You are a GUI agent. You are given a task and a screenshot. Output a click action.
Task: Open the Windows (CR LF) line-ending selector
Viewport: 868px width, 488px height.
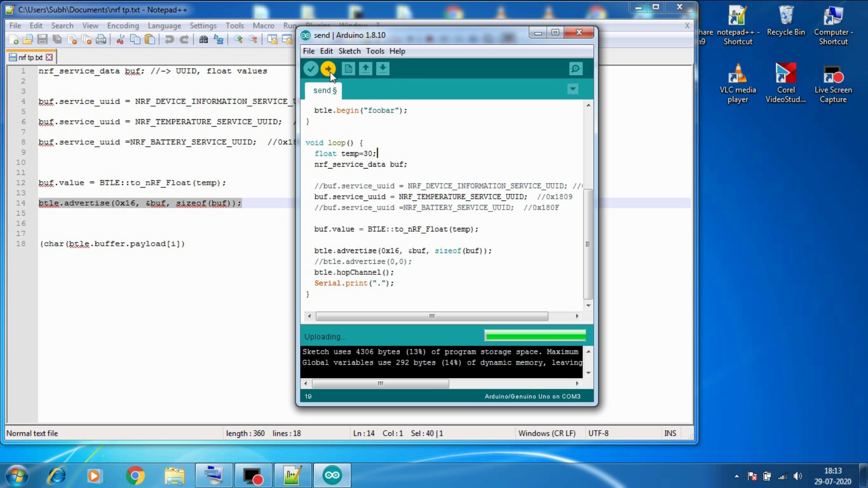[547, 433]
